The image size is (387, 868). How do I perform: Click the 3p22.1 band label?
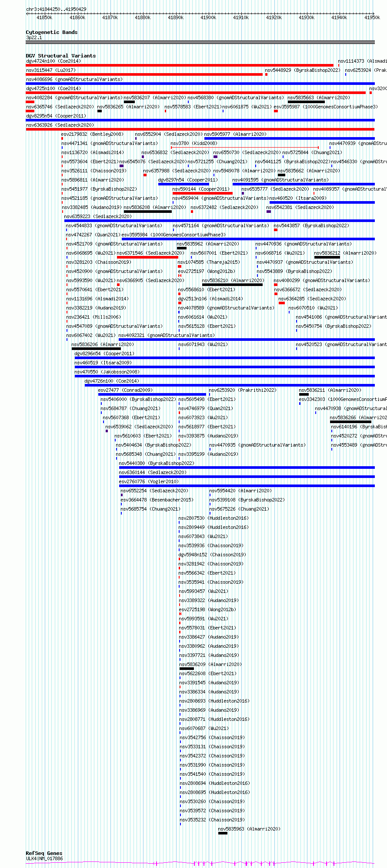point(34,37)
